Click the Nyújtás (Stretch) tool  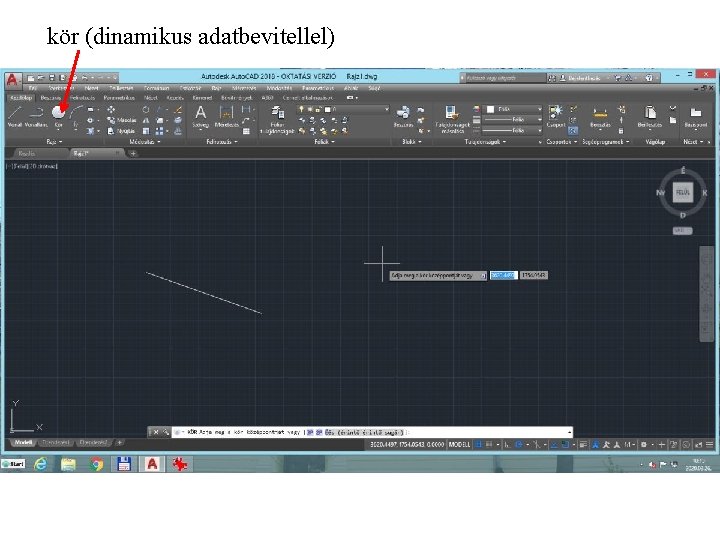tap(121, 131)
